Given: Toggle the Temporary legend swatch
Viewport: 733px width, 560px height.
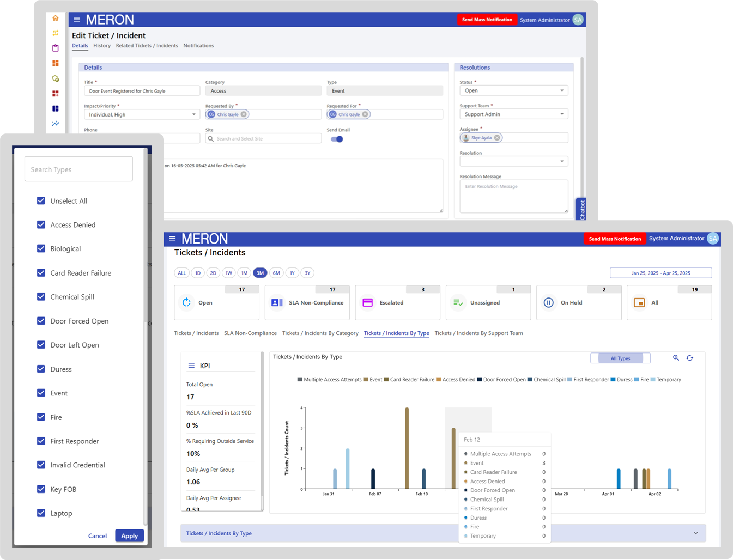Looking at the screenshot, I should click(653, 380).
